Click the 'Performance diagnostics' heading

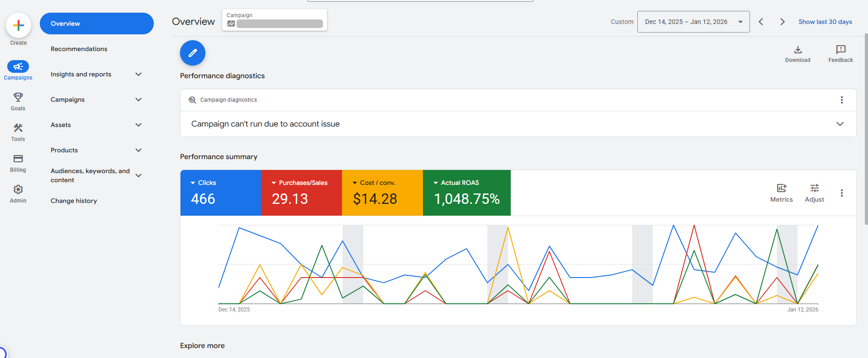point(222,76)
